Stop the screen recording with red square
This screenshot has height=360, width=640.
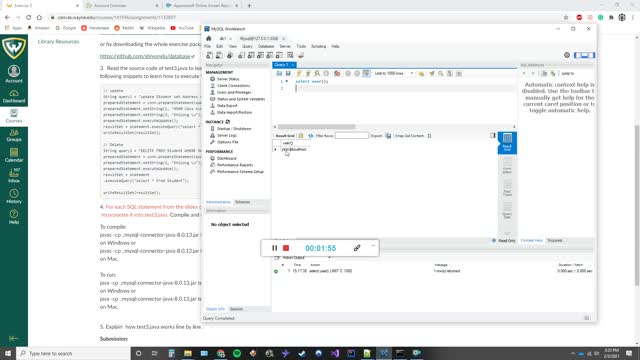[286, 248]
